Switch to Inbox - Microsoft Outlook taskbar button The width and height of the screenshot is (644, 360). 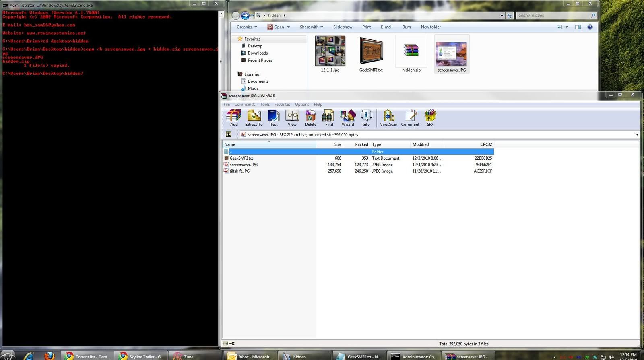pos(250,356)
